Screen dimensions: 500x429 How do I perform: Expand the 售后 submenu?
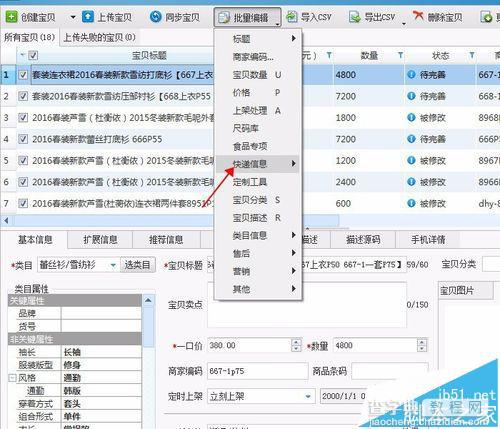click(258, 253)
